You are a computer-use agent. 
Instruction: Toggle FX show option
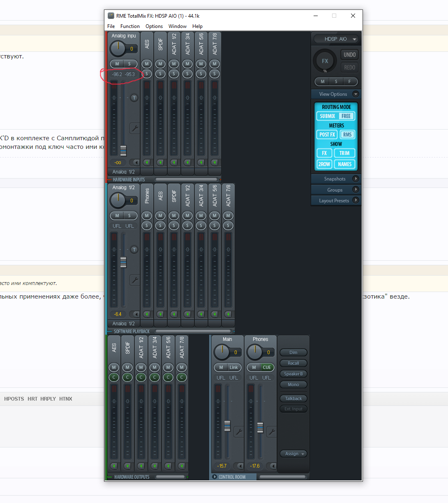(324, 153)
